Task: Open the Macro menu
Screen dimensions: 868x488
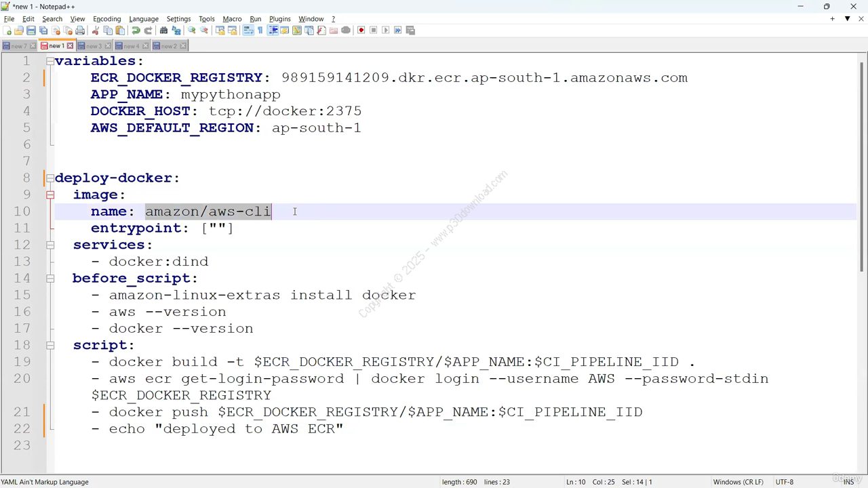Action: [232, 19]
